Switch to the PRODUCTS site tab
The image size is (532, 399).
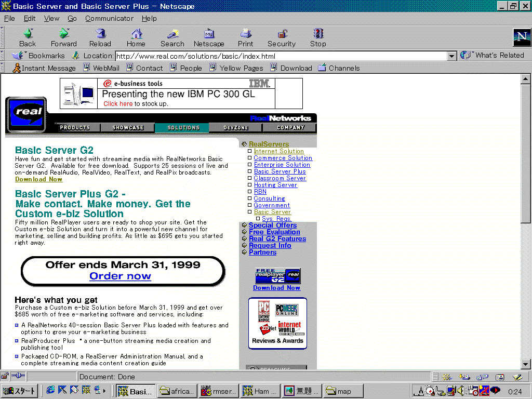click(x=75, y=128)
